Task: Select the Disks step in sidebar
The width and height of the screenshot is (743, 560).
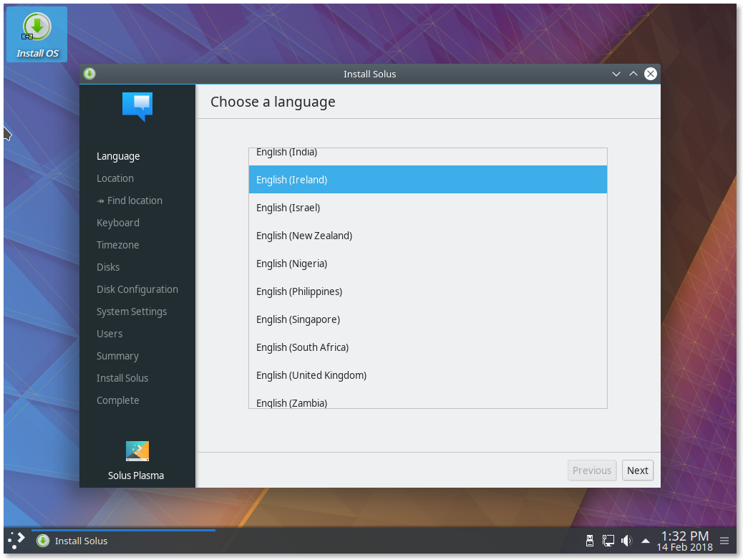Action: 108,267
